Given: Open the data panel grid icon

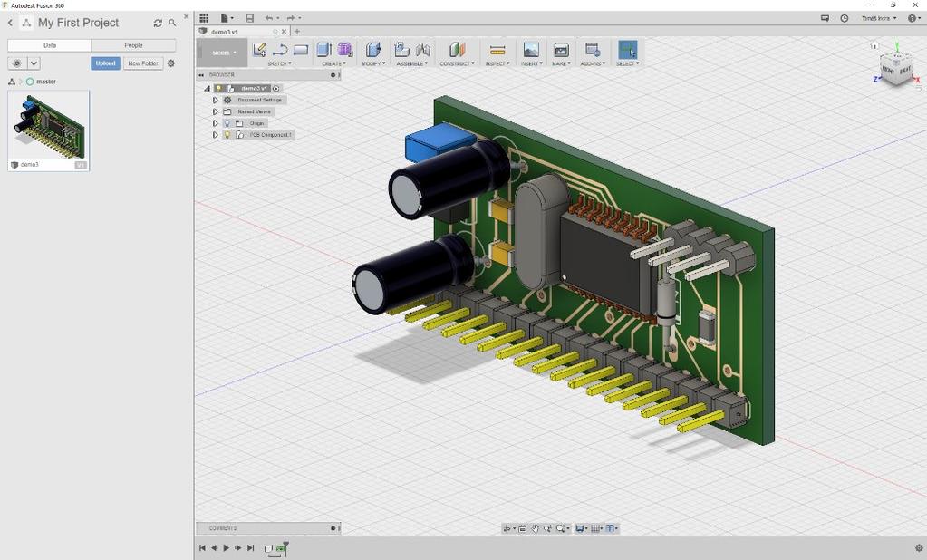Looking at the screenshot, I should (x=204, y=18).
